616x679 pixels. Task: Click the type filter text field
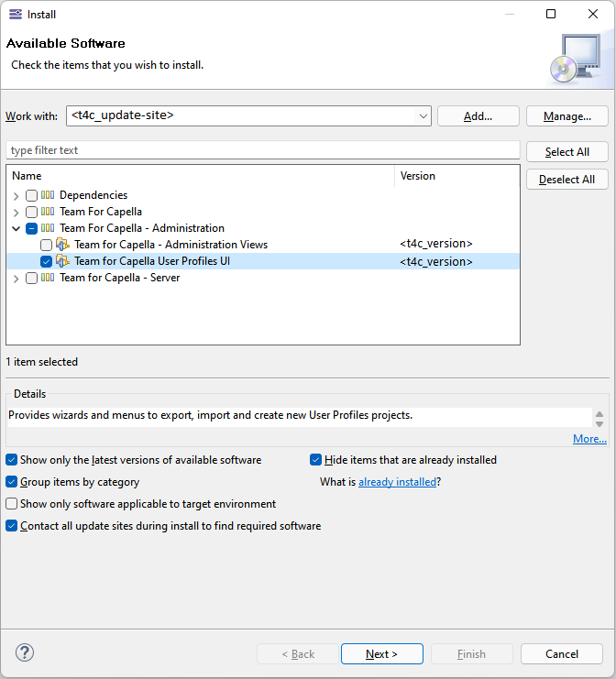pos(262,150)
